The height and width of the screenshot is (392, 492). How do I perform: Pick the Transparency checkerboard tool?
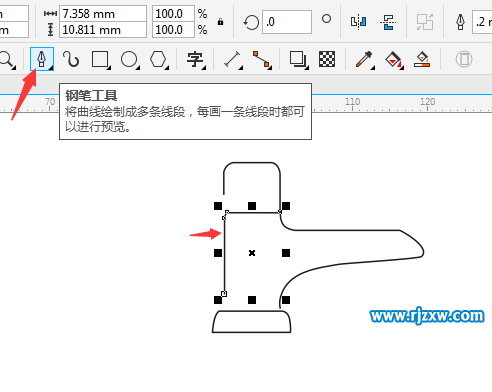pyautogui.click(x=327, y=59)
